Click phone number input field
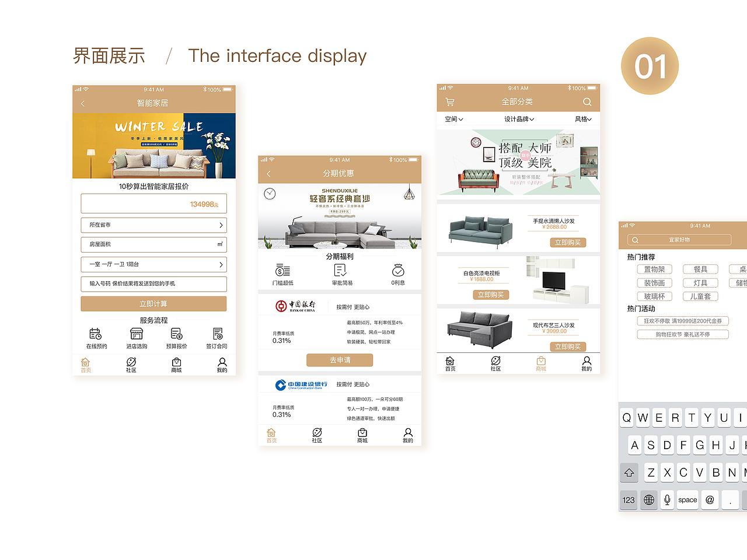 pyautogui.click(x=153, y=284)
